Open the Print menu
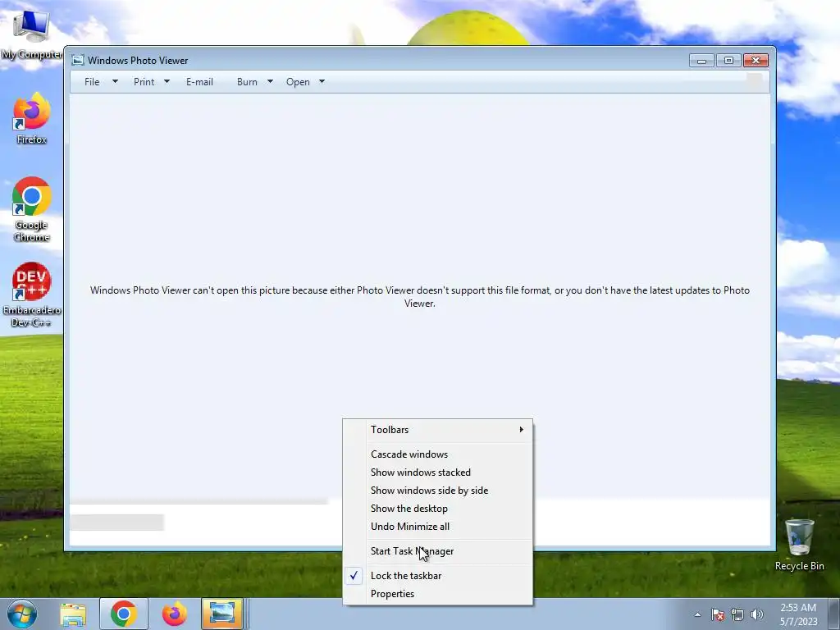The width and height of the screenshot is (840, 630). point(144,82)
